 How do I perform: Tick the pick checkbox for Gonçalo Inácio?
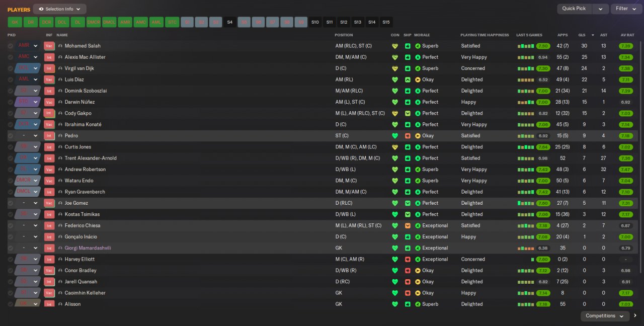coord(10,237)
